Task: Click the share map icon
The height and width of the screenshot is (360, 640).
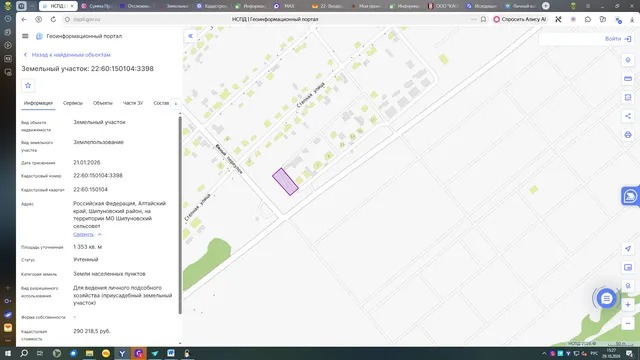Action: pos(628,116)
